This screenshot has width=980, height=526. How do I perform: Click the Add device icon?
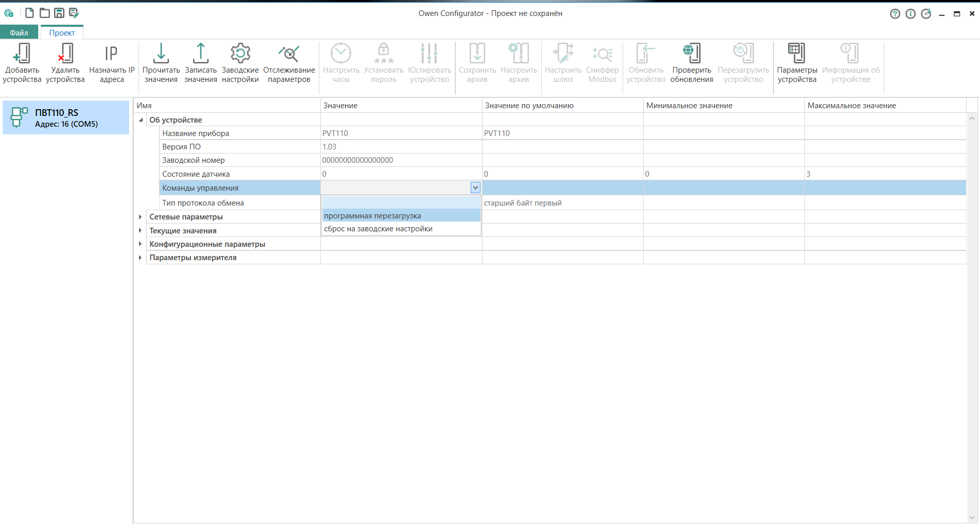[22, 54]
